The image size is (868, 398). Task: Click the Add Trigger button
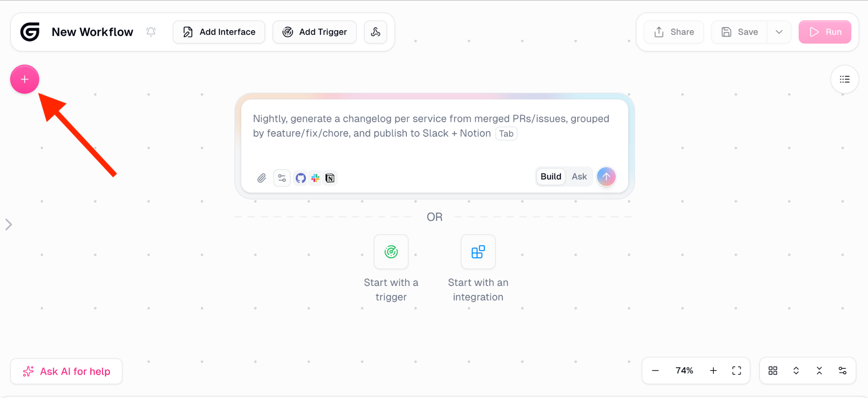[x=314, y=32]
